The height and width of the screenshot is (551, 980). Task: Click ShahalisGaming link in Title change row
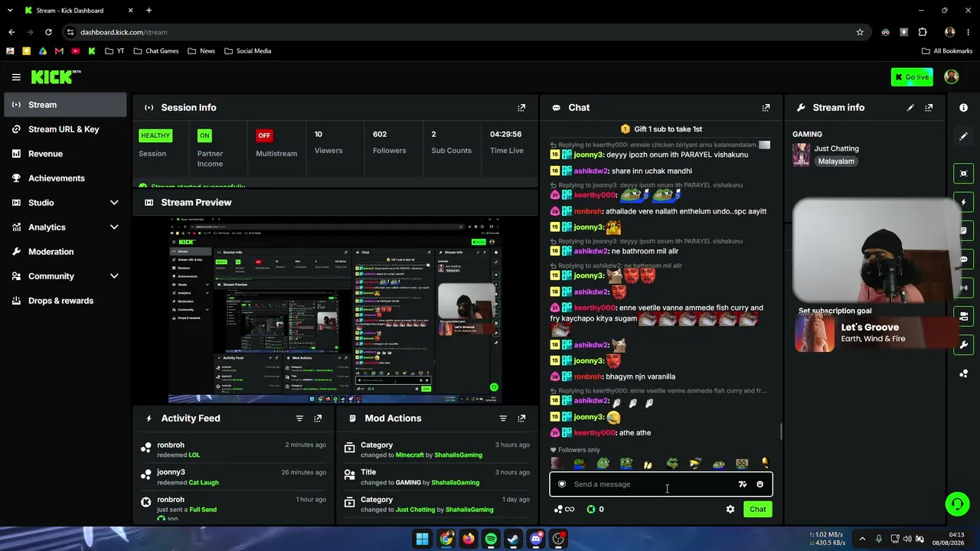pyautogui.click(x=455, y=483)
